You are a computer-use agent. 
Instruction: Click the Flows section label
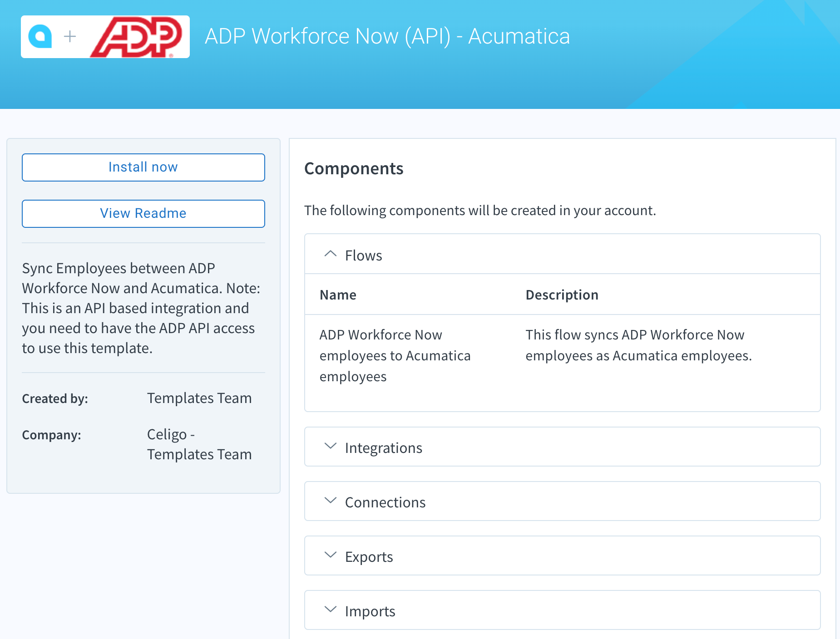point(363,255)
